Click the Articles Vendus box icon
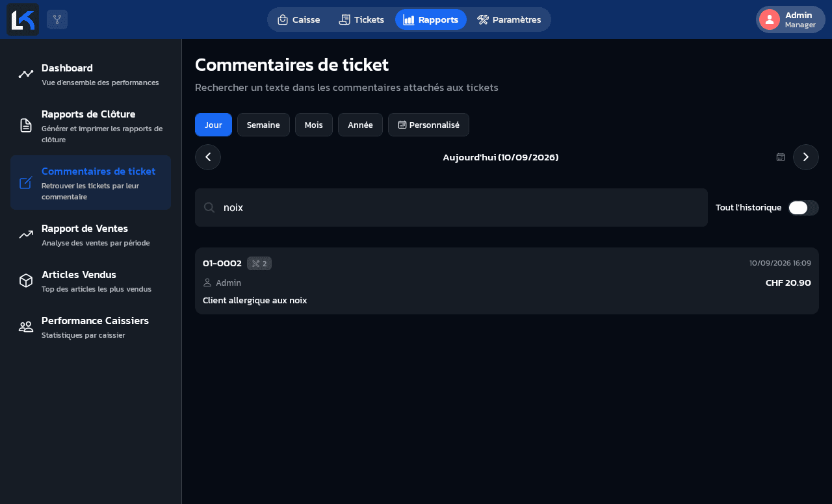Viewport: 832px width, 504px height. click(26, 281)
